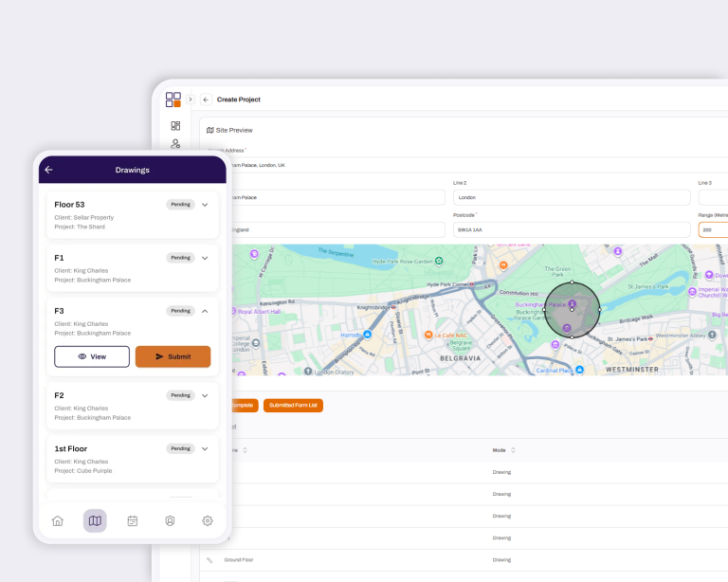Click the geofence circle top handle

(572, 282)
